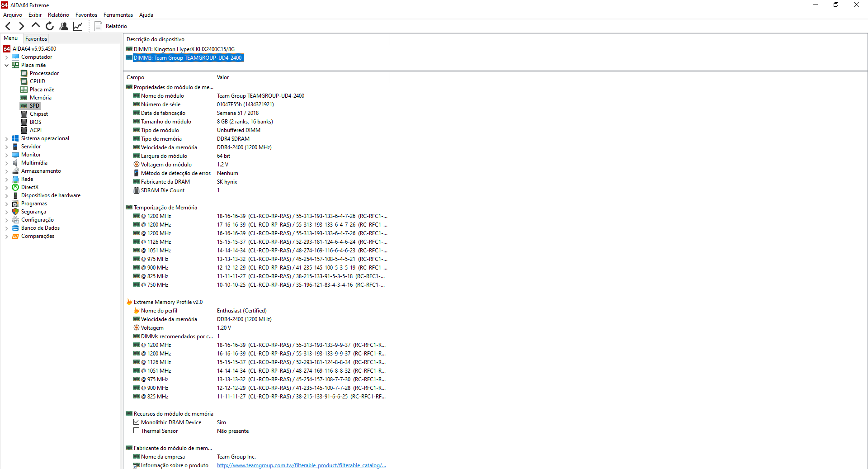Expand the Monitor node
Viewport: 868px width, 469px height.
(x=6, y=155)
